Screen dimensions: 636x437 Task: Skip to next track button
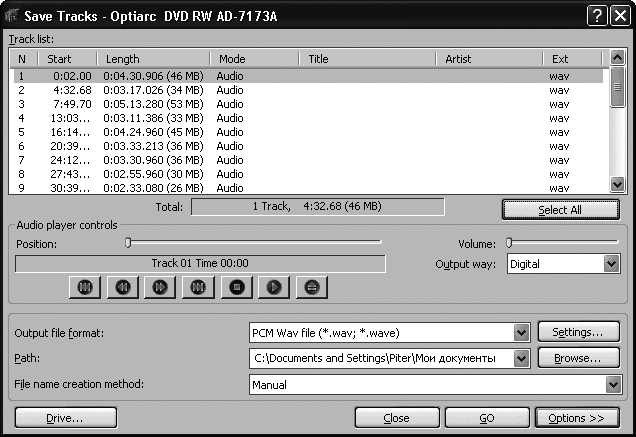198,287
